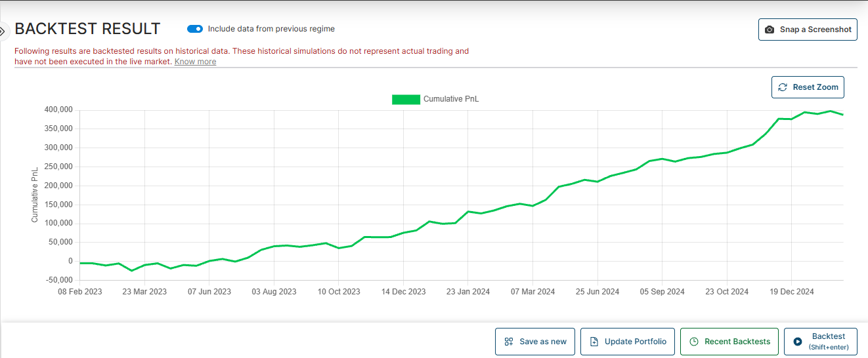
Task: Click the grid-plus icon on Save as new
Action: click(508, 342)
